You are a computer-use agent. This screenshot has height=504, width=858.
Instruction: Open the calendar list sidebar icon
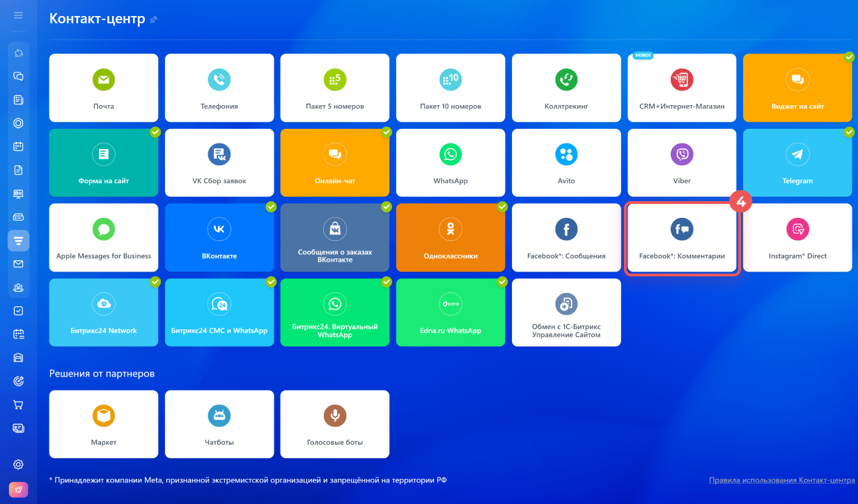click(x=19, y=334)
